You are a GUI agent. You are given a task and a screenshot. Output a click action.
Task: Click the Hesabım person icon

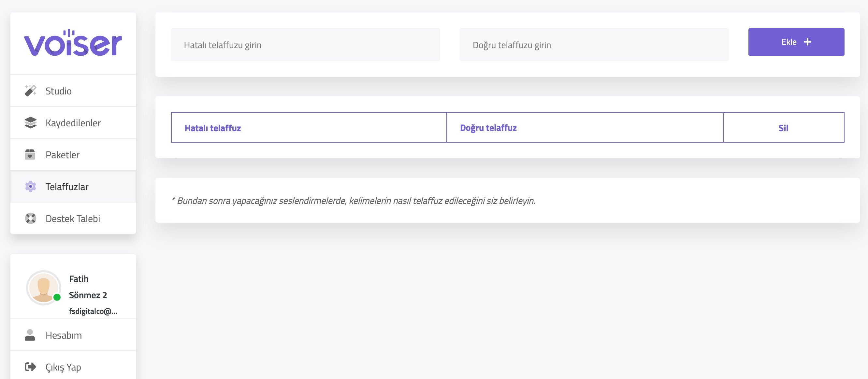30,335
